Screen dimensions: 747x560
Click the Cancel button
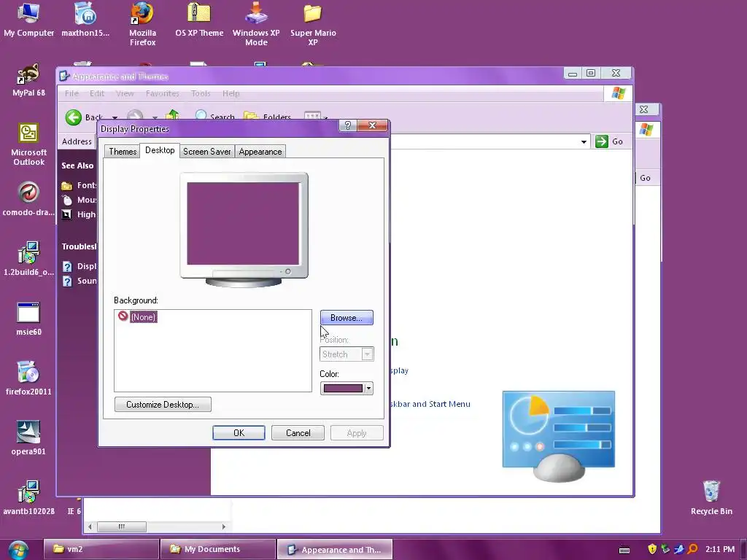[298, 433]
